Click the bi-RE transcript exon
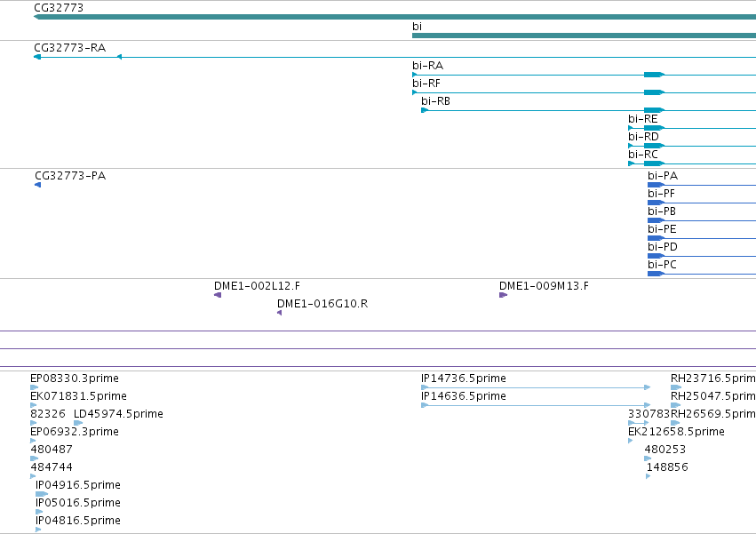 [x=654, y=128]
